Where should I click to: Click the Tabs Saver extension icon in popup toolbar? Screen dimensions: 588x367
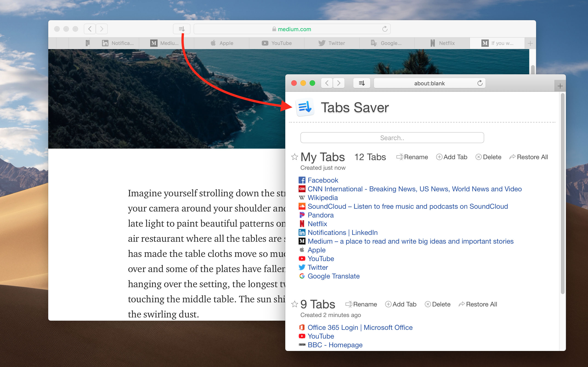click(362, 83)
